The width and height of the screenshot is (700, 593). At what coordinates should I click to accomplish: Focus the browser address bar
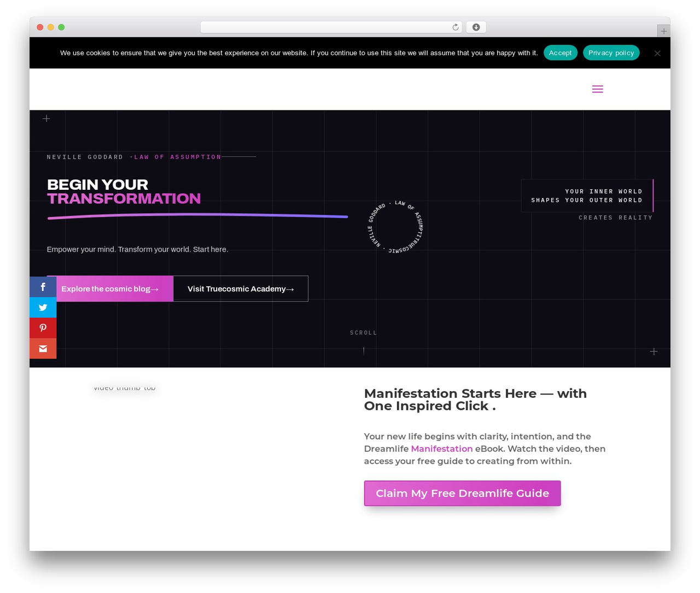tap(331, 27)
